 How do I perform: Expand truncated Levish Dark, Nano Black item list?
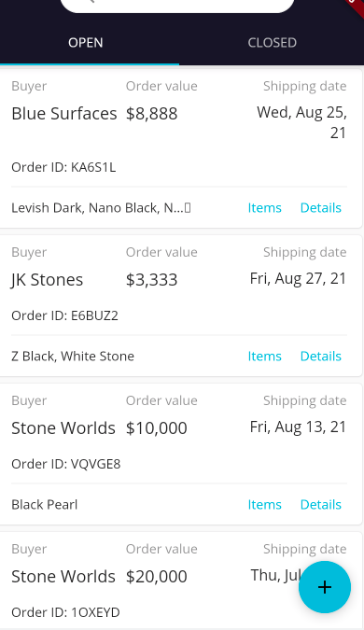click(101, 208)
